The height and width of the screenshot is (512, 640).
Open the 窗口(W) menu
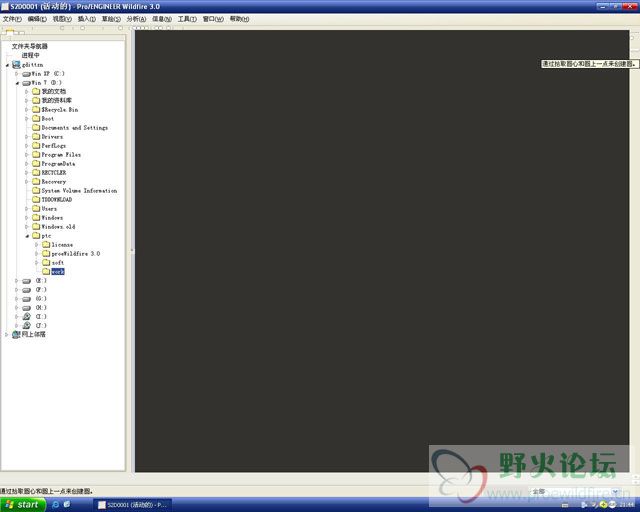point(213,19)
